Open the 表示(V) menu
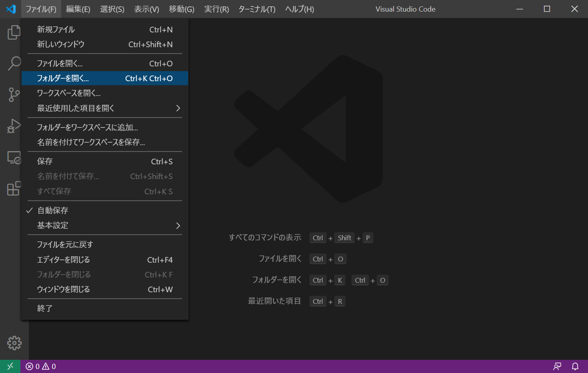The width and height of the screenshot is (588, 373). pyautogui.click(x=146, y=9)
